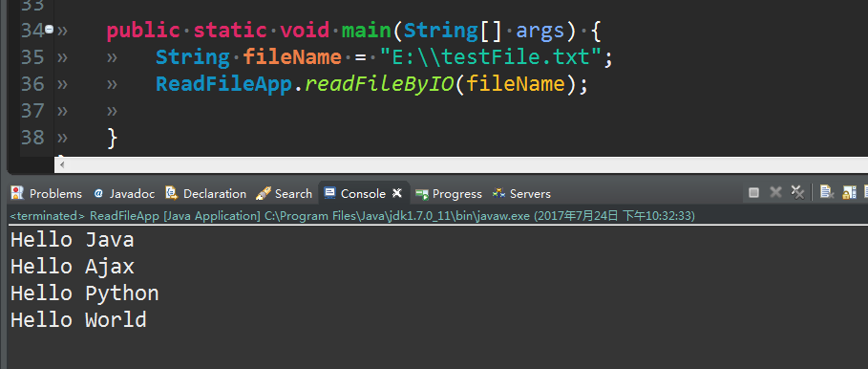This screenshot has height=369, width=868.
Task: Switch to the Problems tab
Action: [x=47, y=193]
